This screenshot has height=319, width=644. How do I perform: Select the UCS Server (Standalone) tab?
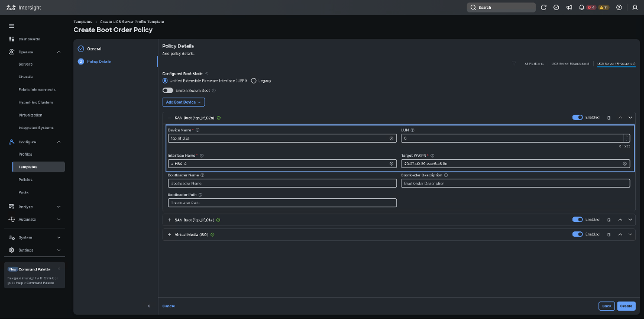coord(570,64)
